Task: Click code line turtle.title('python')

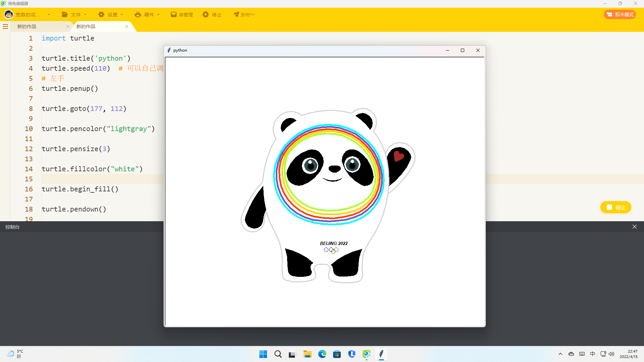Action: [x=86, y=58]
